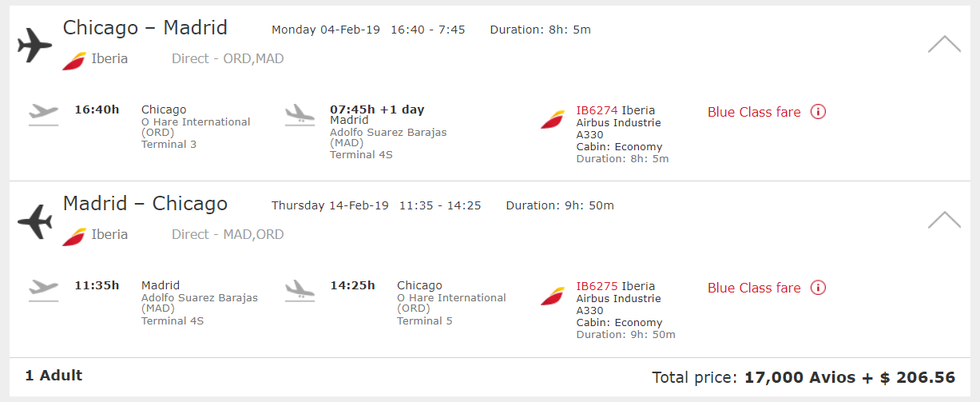
Task: Click the Iberia logo beside flight IB6275
Action: click(x=553, y=296)
